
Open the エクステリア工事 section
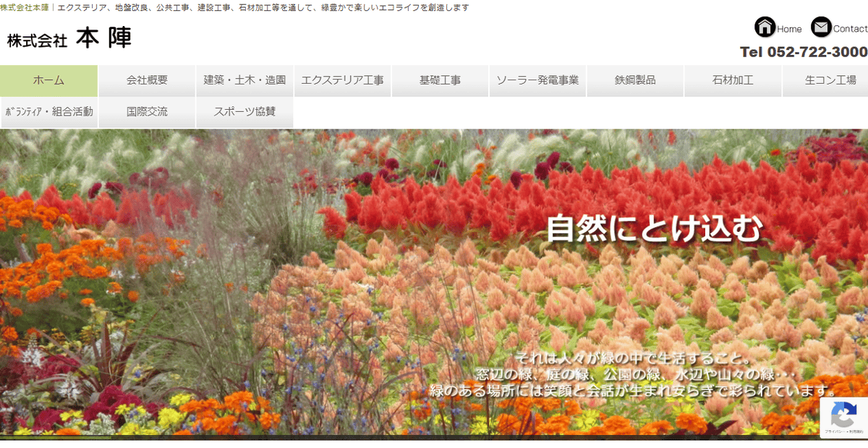click(x=342, y=80)
